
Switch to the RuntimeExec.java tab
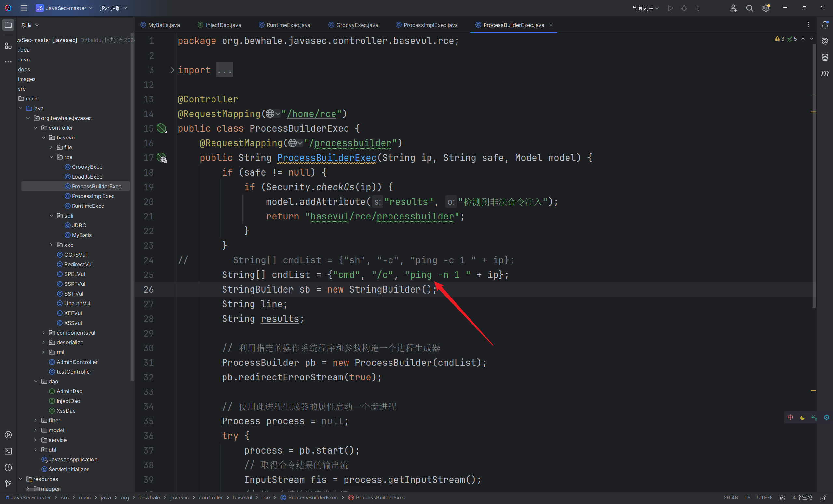click(288, 25)
